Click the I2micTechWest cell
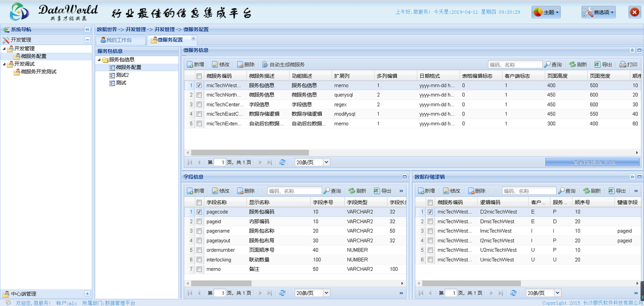The height and width of the screenshot is (306, 644). click(x=503, y=241)
